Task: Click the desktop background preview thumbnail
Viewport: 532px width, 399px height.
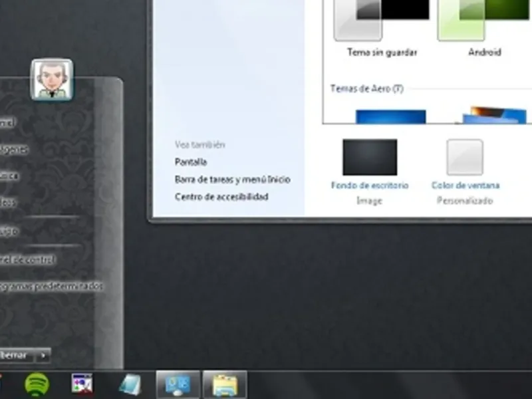Action: [x=370, y=157]
